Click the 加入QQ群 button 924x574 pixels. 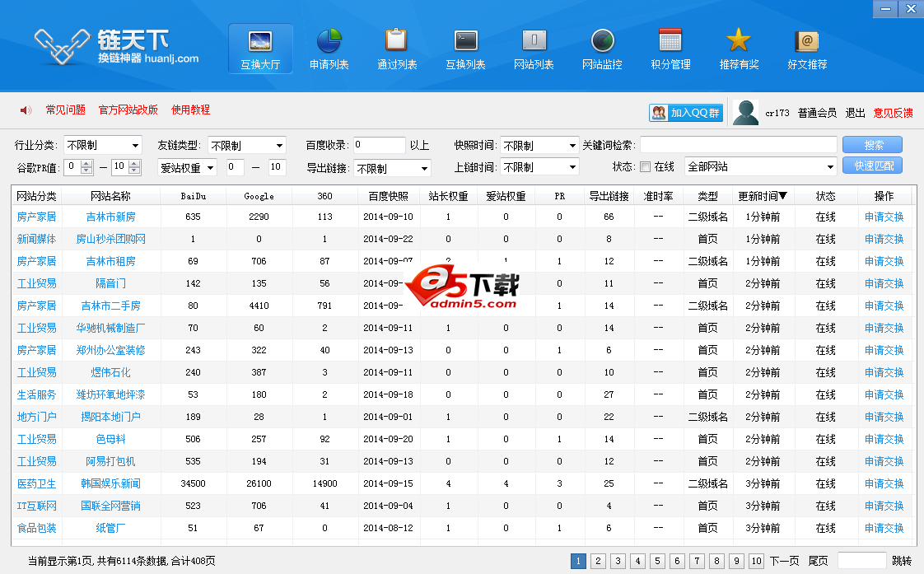pos(686,113)
